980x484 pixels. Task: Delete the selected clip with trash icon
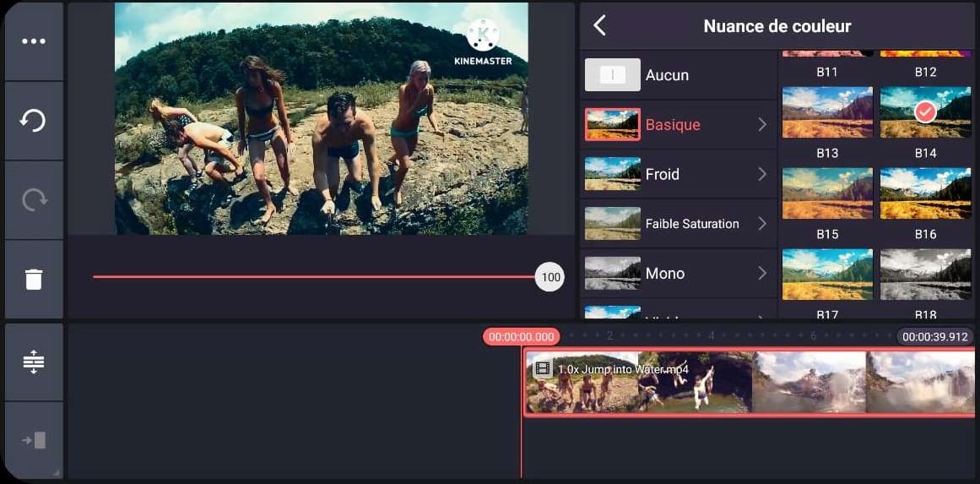[34, 279]
